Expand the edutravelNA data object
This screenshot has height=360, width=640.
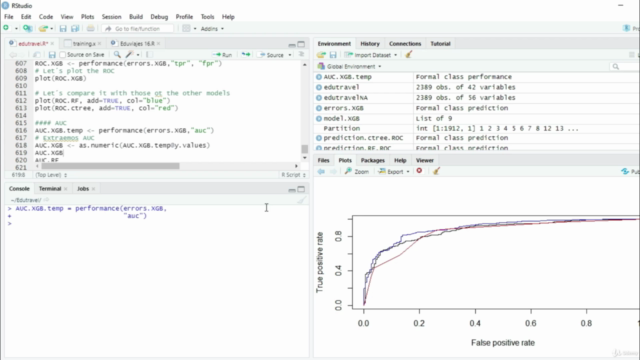point(319,98)
